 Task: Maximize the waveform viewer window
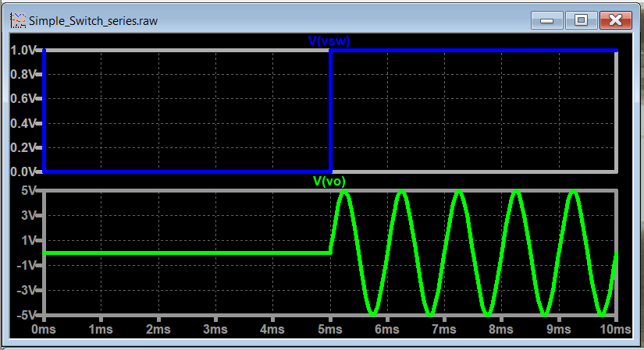(x=581, y=20)
